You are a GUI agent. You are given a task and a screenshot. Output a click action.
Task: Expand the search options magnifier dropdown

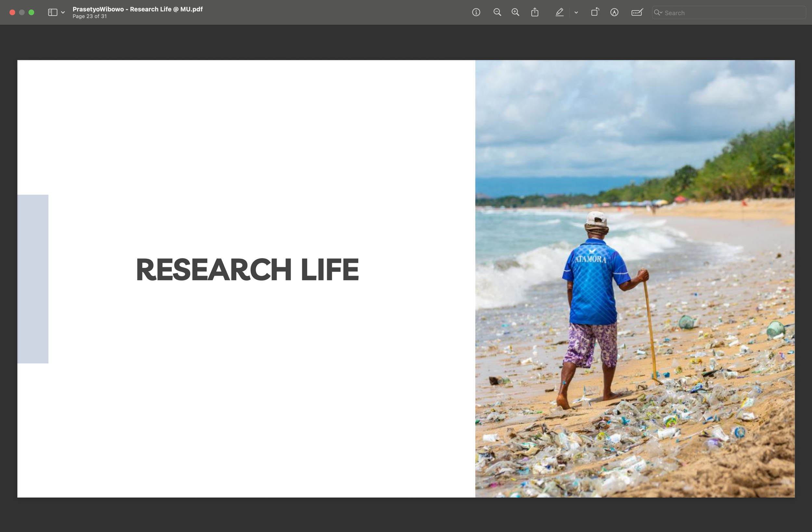(x=658, y=13)
